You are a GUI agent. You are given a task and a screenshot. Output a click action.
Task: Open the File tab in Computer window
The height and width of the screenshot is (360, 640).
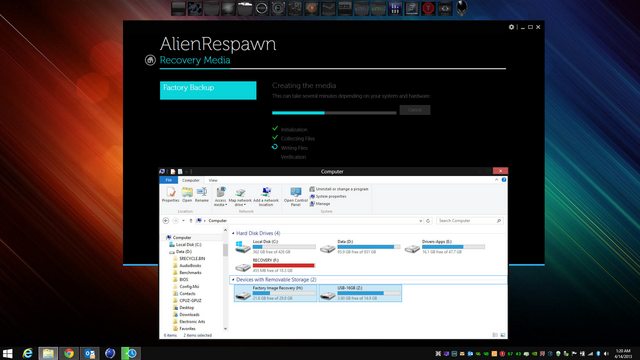click(x=169, y=180)
